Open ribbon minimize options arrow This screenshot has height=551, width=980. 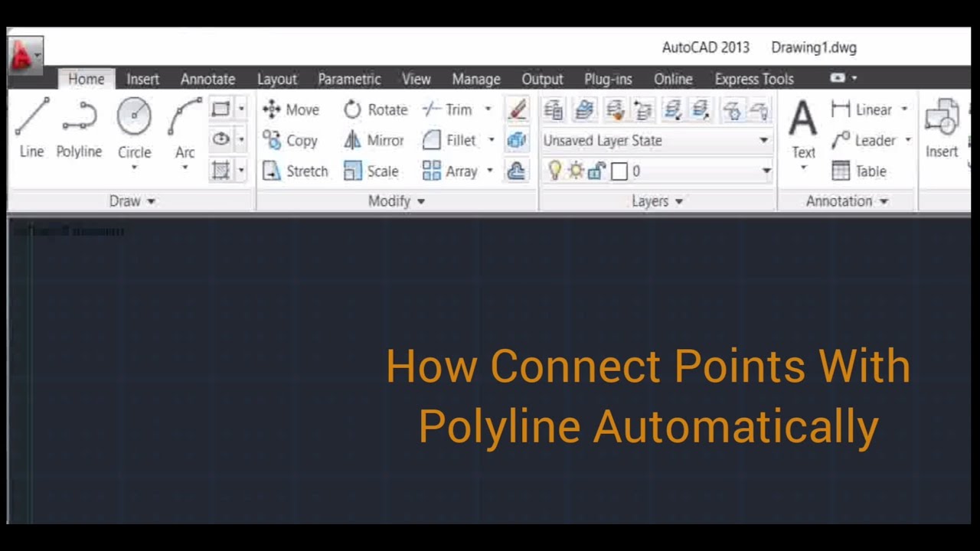[x=854, y=78]
